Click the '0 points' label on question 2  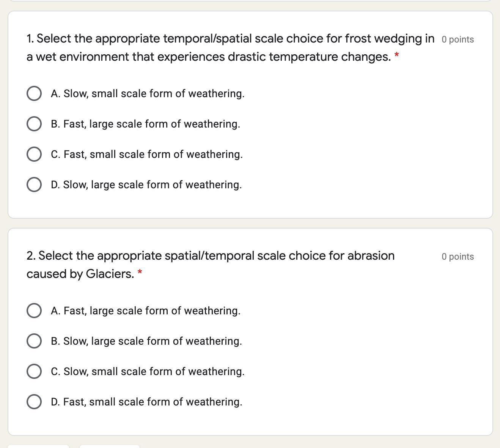(x=458, y=257)
